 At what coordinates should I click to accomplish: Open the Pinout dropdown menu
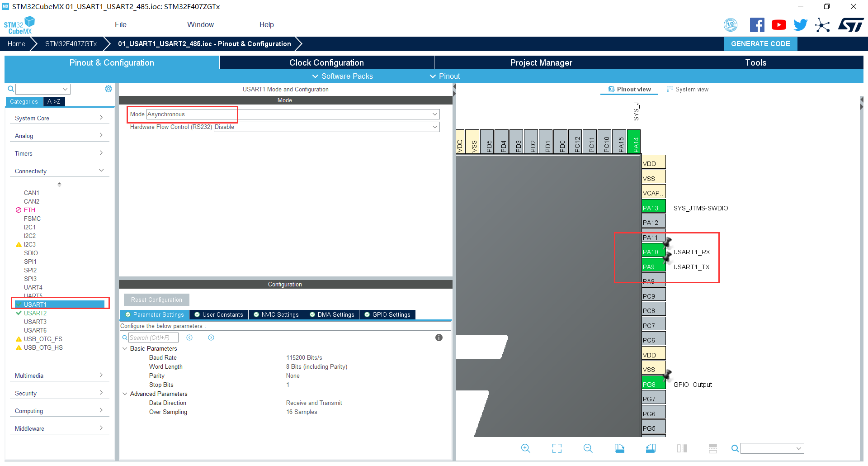(445, 76)
